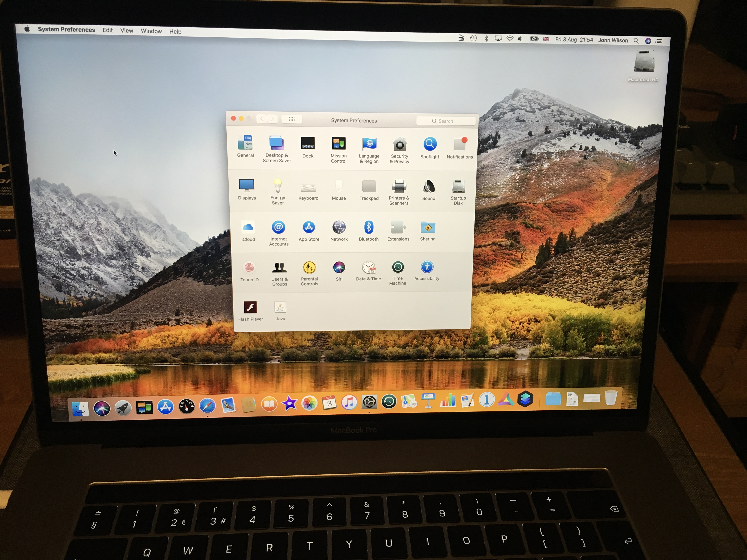This screenshot has width=747, height=560.
Task: Show the date and time menu
Action: coord(574,39)
